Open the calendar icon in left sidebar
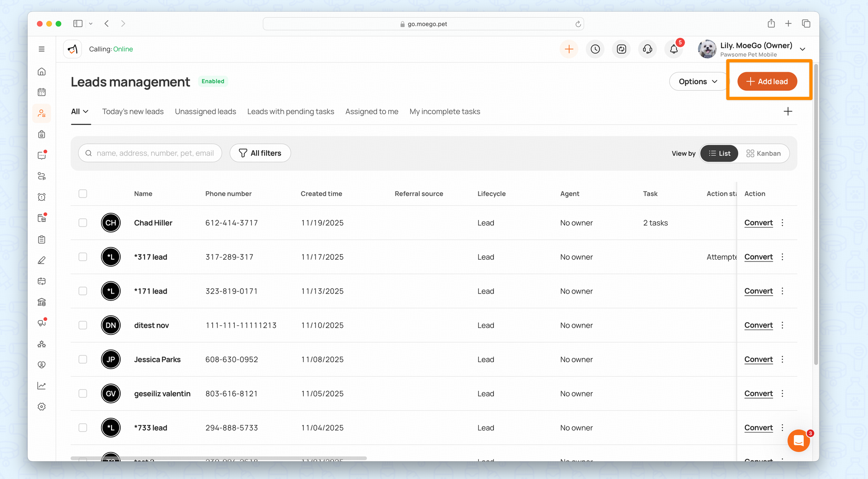The image size is (868, 479). pos(42,92)
